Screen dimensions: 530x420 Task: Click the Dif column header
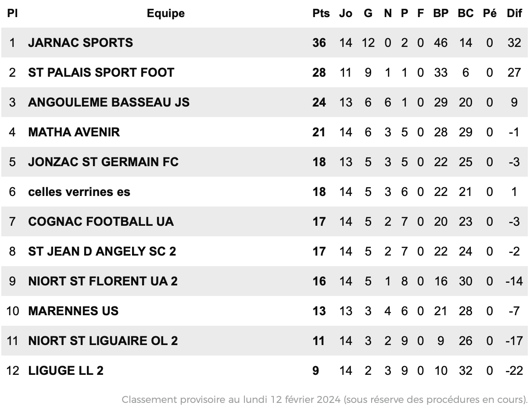(x=514, y=13)
